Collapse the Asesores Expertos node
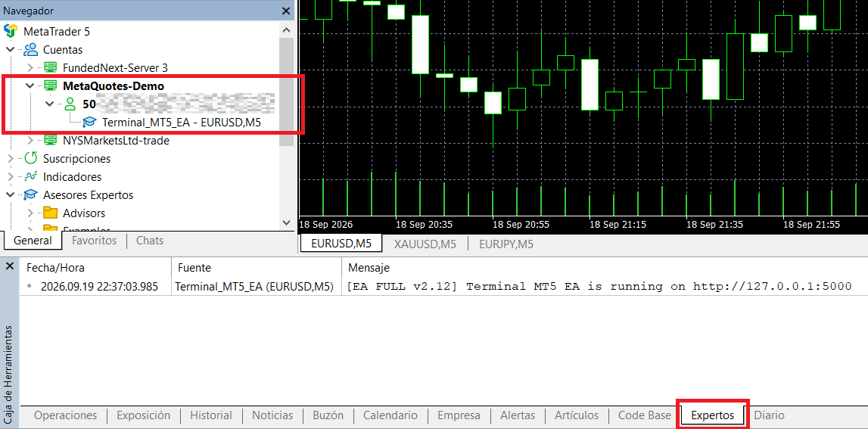 point(10,195)
